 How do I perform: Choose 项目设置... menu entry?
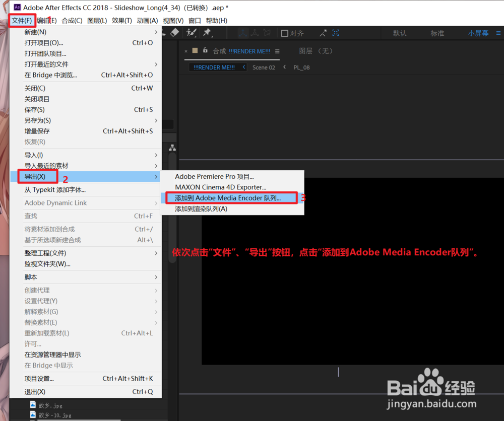pyautogui.click(x=86, y=379)
